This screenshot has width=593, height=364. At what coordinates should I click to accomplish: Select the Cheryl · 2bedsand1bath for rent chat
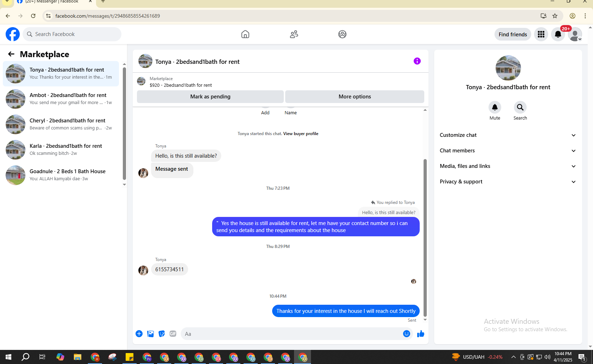click(x=61, y=124)
